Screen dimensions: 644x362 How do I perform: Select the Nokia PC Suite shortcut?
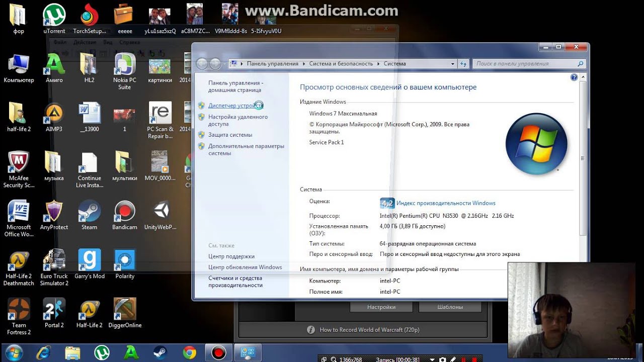(x=125, y=71)
